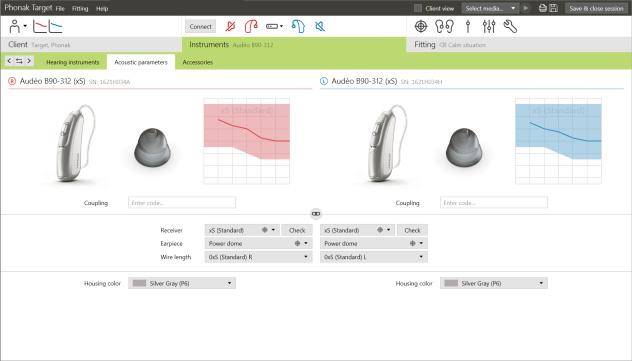This screenshot has width=632, height=361.
Task: Click the audiogram curves icon
Action: point(48,27)
